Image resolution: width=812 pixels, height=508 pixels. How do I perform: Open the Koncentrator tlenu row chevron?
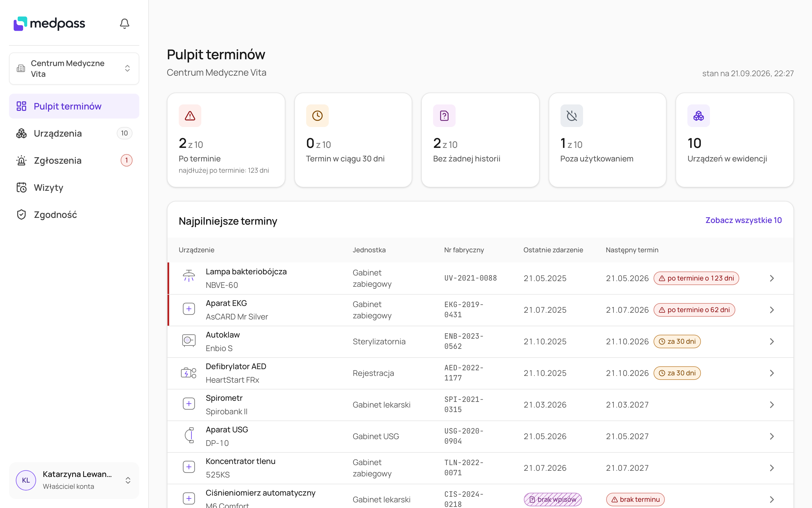tap(772, 468)
